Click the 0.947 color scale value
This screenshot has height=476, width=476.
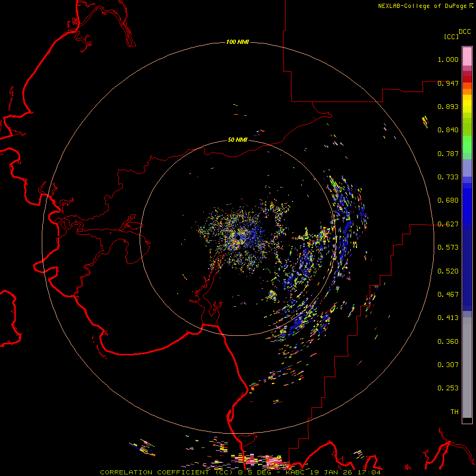pyautogui.click(x=448, y=83)
